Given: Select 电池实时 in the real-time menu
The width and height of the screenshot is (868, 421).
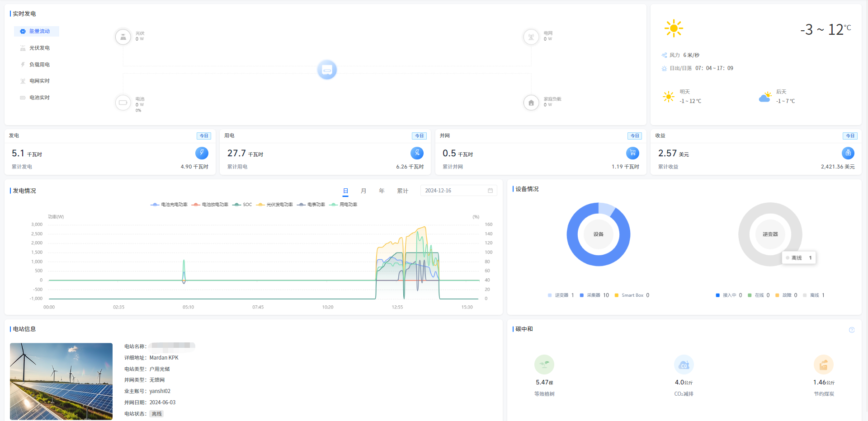Looking at the screenshot, I should click(39, 98).
